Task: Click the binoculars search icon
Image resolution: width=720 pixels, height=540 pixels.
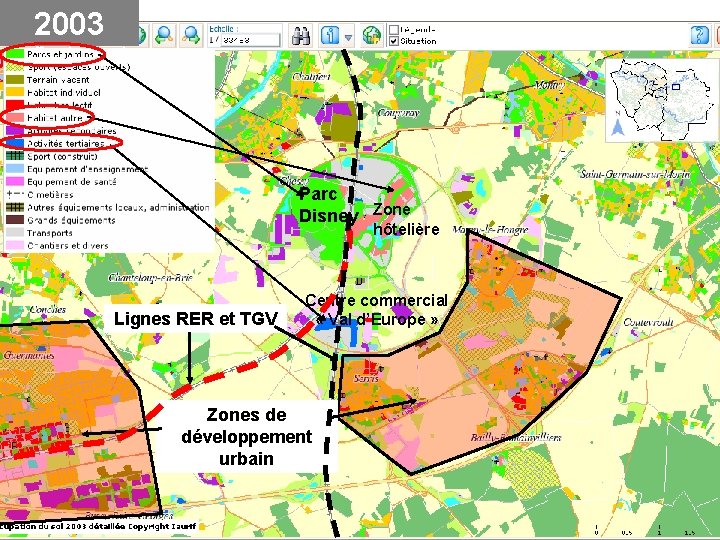Action: tap(301, 35)
